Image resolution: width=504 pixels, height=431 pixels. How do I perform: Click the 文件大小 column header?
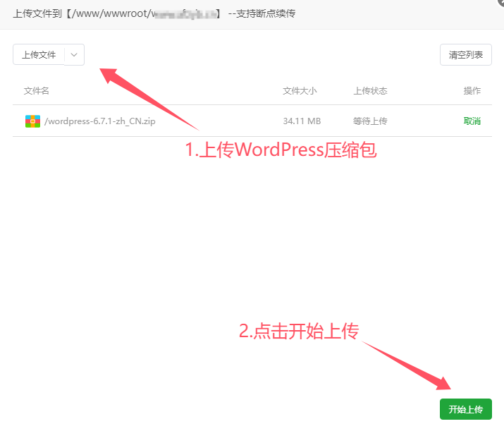[x=300, y=91]
